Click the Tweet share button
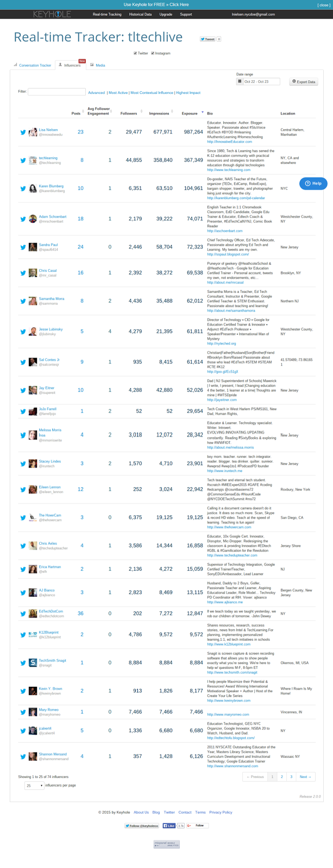This screenshot has height=868, width=333. [208, 40]
